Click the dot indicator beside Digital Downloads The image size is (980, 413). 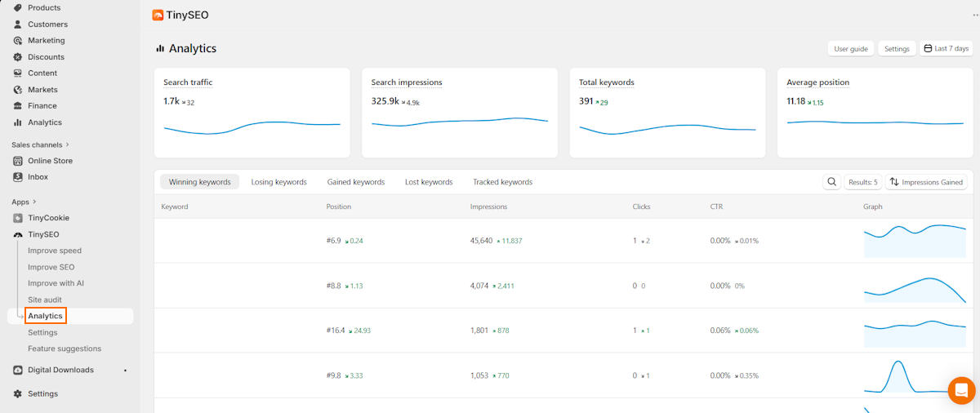125,370
